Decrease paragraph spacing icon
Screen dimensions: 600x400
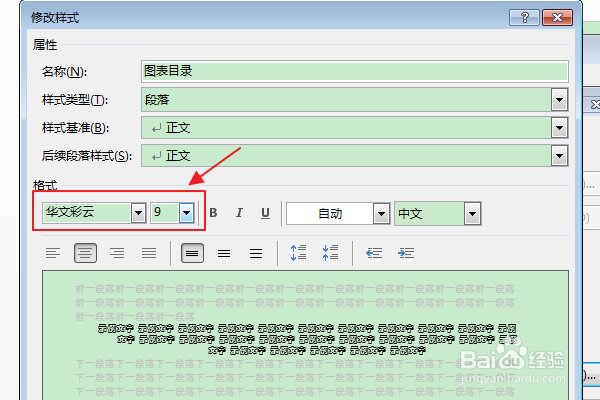pos(330,253)
